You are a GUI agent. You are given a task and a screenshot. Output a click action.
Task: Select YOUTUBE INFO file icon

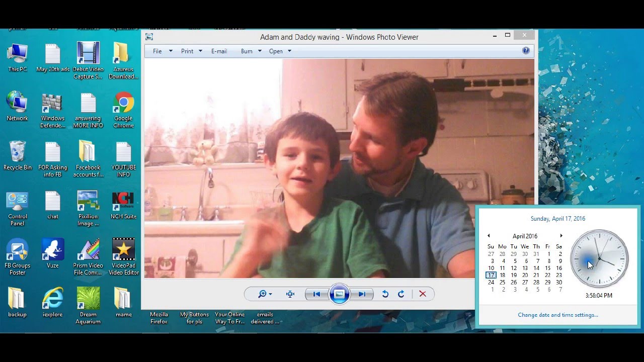click(123, 159)
